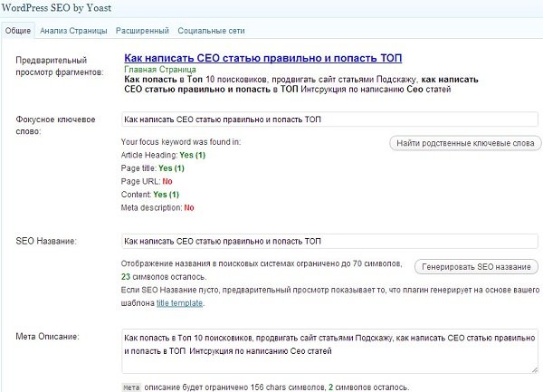This screenshot has width=543, height=392.
Task: Select the 'Article Heading: Yes (1)' line
Action: (163, 155)
